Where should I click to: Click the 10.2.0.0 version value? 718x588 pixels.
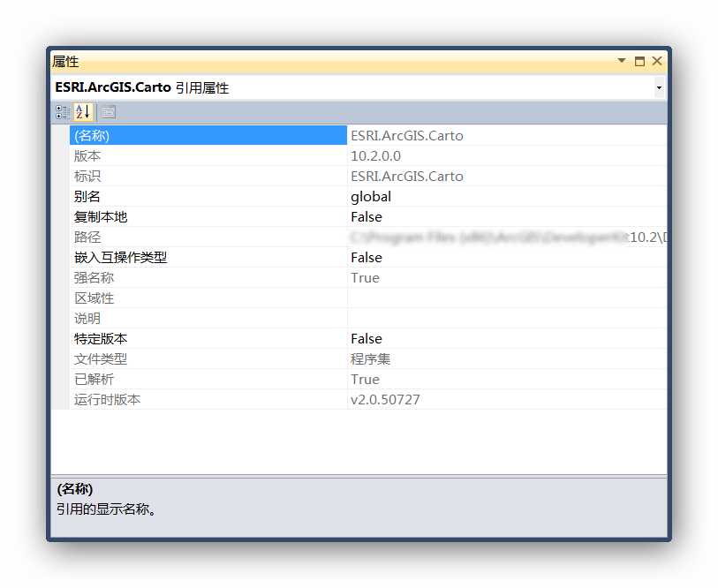pos(375,156)
